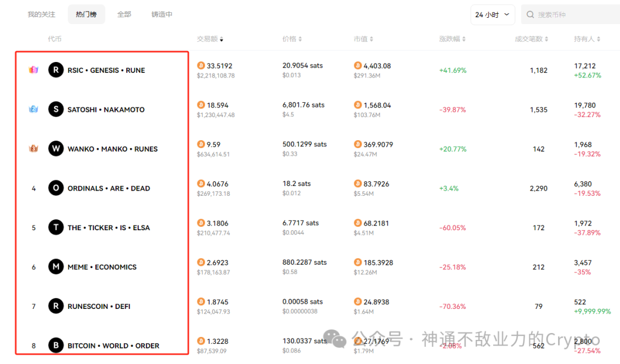Click the 搜索币种 search field
Image resolution: width=620 pixels, height=364 pixels.
coord(570,14)
